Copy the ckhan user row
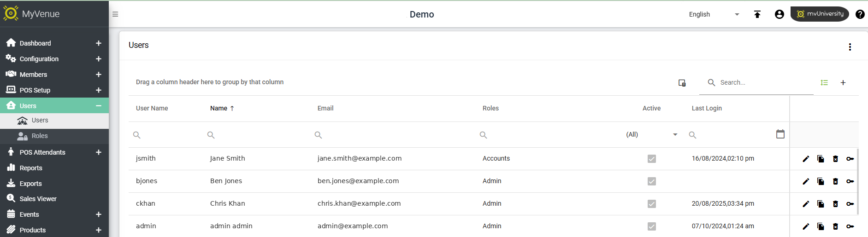 pyautogui.click(x=821, y=204)
